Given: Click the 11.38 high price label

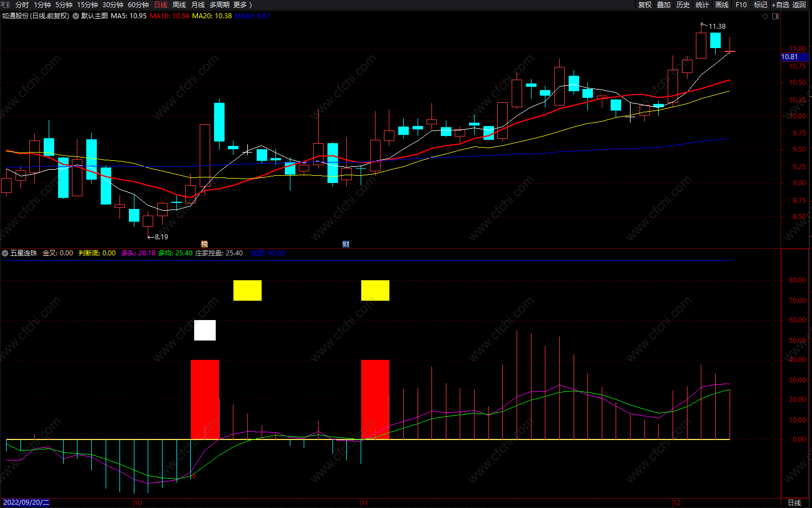Looking at the screenshot, I should click(717, 27).
